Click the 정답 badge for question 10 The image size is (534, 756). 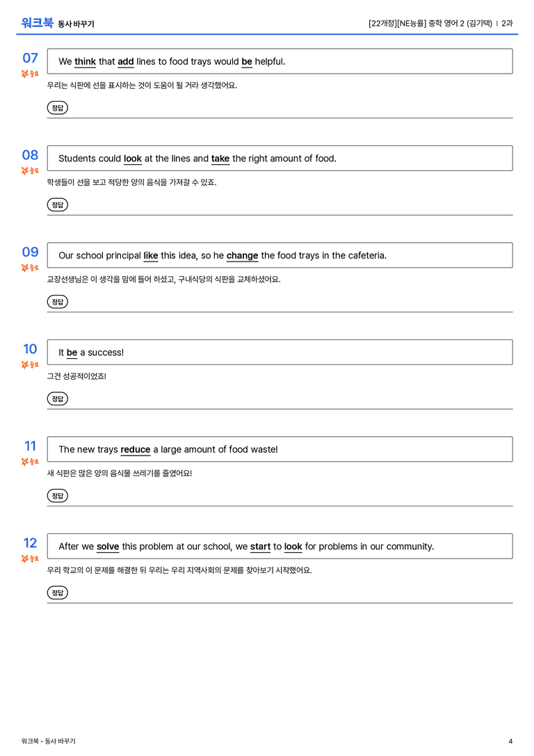point(57,399)
